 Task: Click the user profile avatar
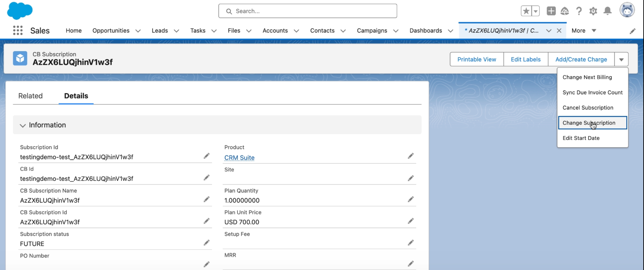pos(627,10)
